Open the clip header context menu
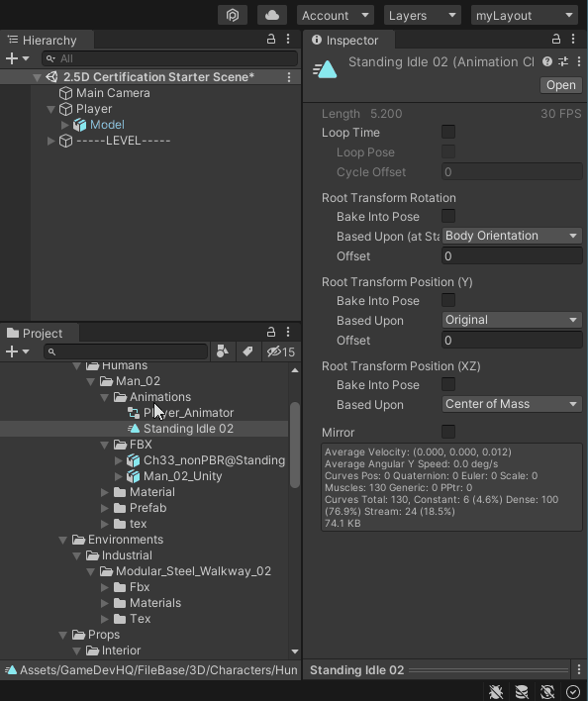 click(x=579, y=61)
